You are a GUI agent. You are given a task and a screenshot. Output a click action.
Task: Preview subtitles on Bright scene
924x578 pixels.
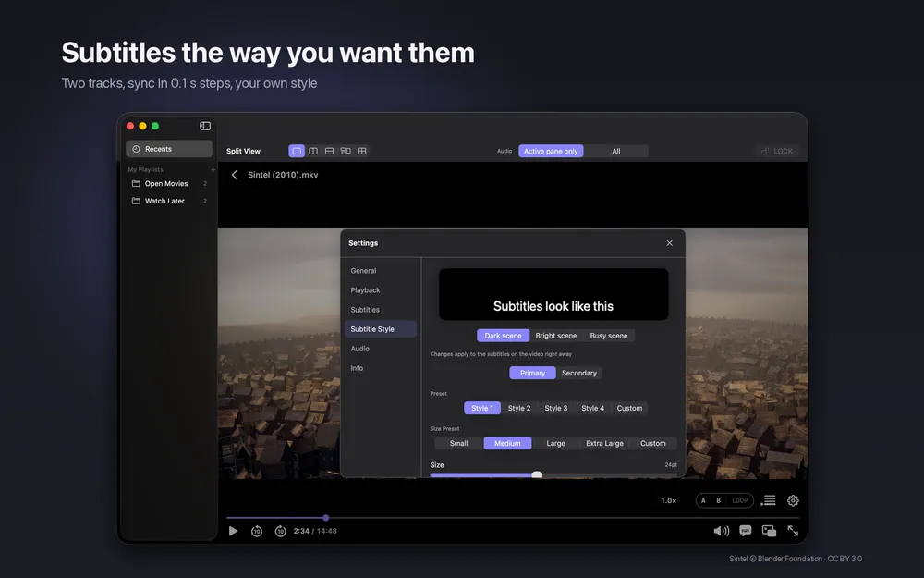click(x=555, y=336)
